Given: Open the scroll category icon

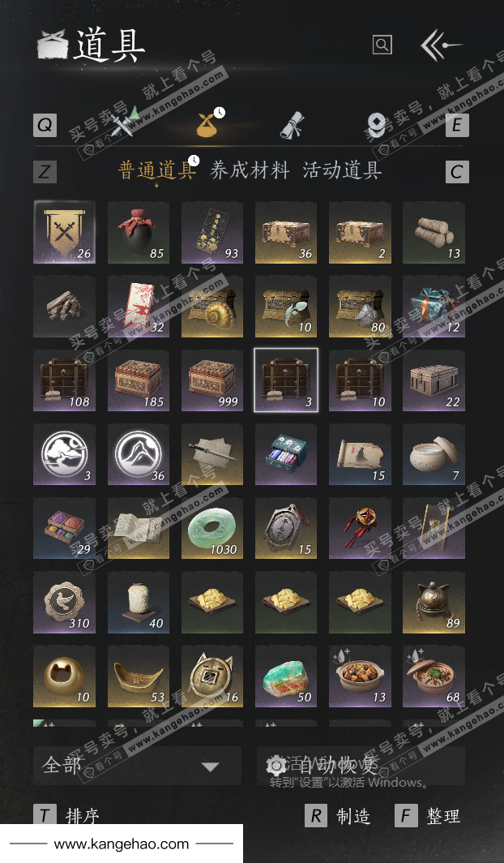Looking at the screenshot, I should click(293, 124).
